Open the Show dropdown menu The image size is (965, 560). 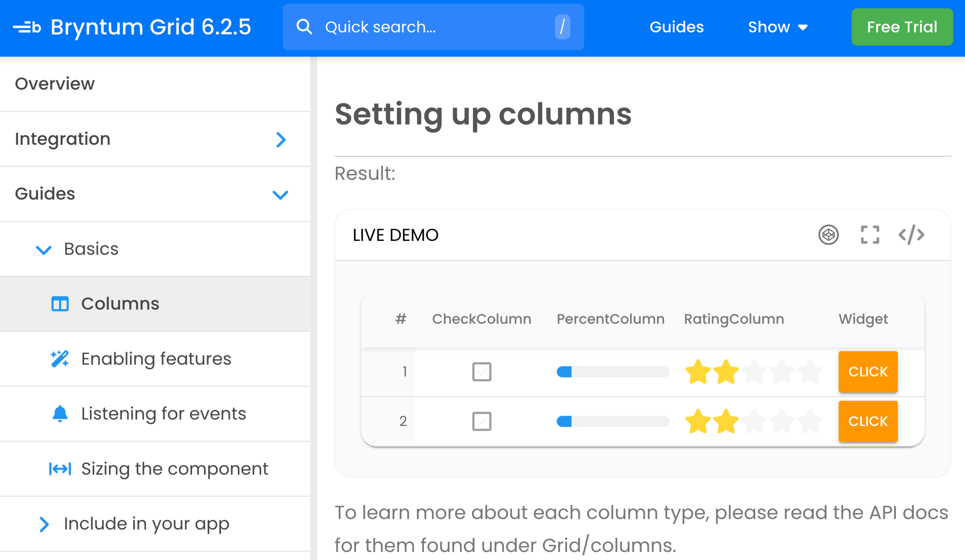coord(778,27)
